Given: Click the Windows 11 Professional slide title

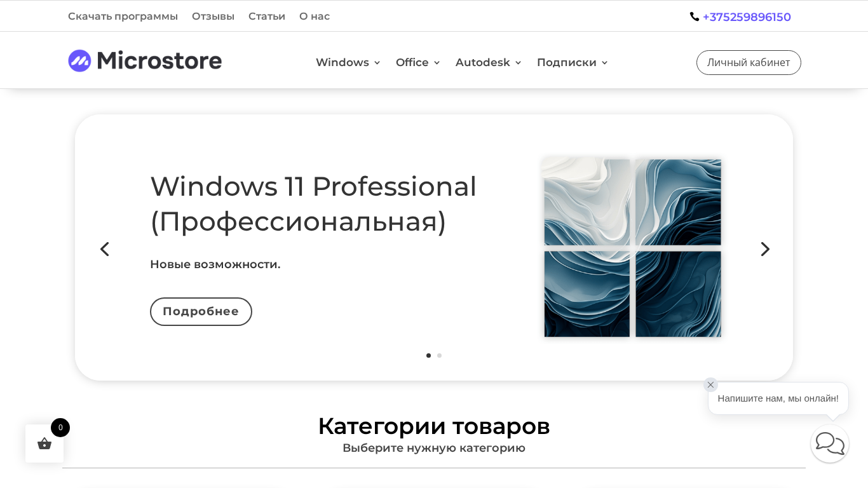Looking at the screenshot, I should click(313, 203).
